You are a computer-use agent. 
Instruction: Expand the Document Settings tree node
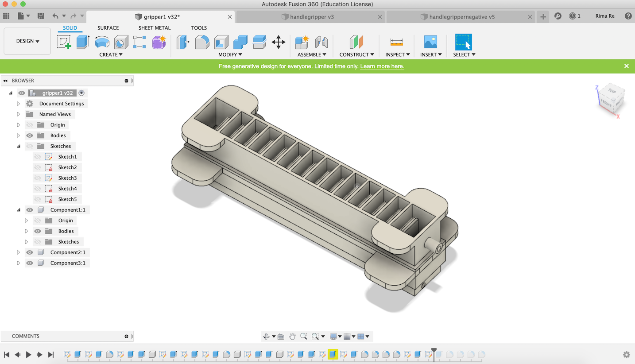pos(19,104)
